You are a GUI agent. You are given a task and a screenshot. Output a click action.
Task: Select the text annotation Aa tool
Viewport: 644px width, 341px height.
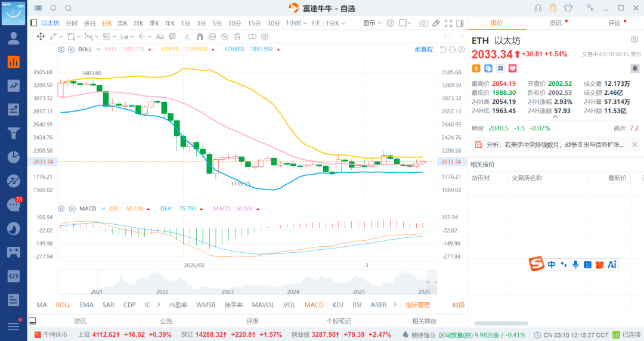pyautogui.click(x=160, y=36)
